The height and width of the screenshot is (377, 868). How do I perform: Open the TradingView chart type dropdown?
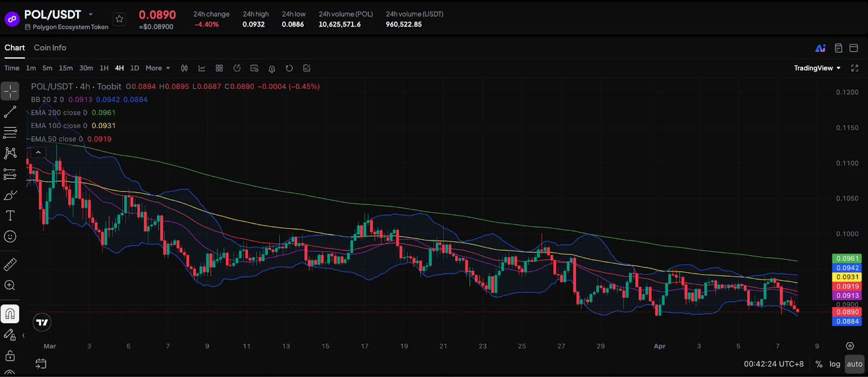817,68
